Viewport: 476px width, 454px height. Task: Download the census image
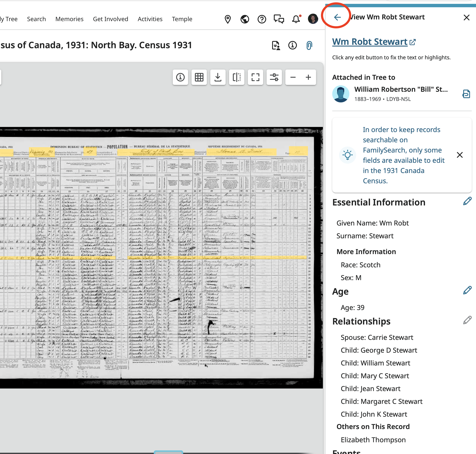point(218,77)
